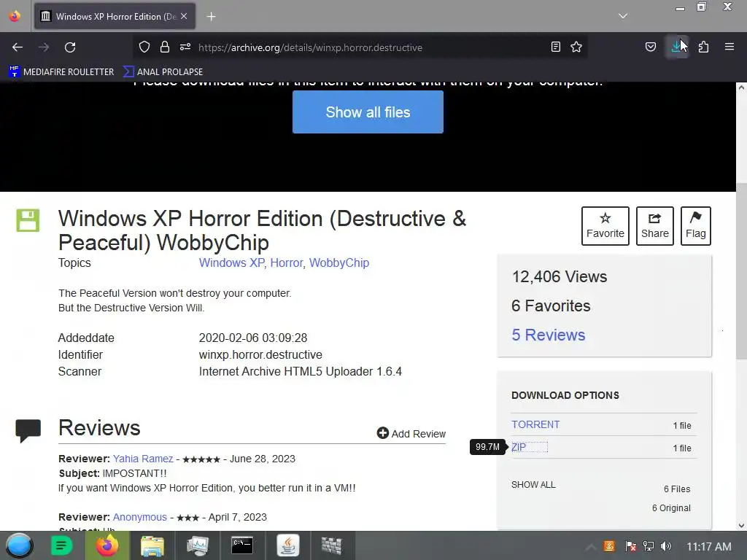Click the orange tray notification icon

[609, 546]
